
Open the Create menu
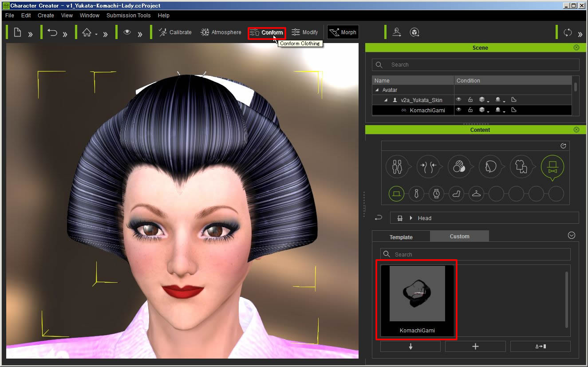coord(46,15)
